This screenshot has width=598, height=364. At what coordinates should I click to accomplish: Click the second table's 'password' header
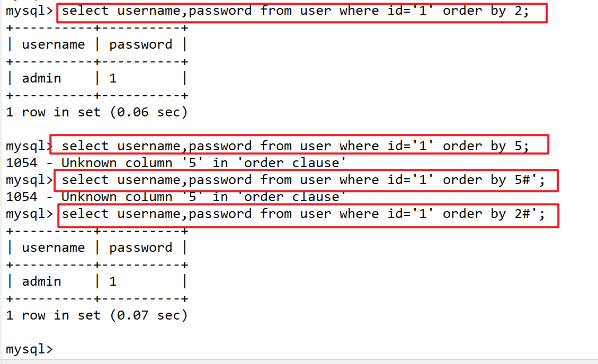(141, 248)
